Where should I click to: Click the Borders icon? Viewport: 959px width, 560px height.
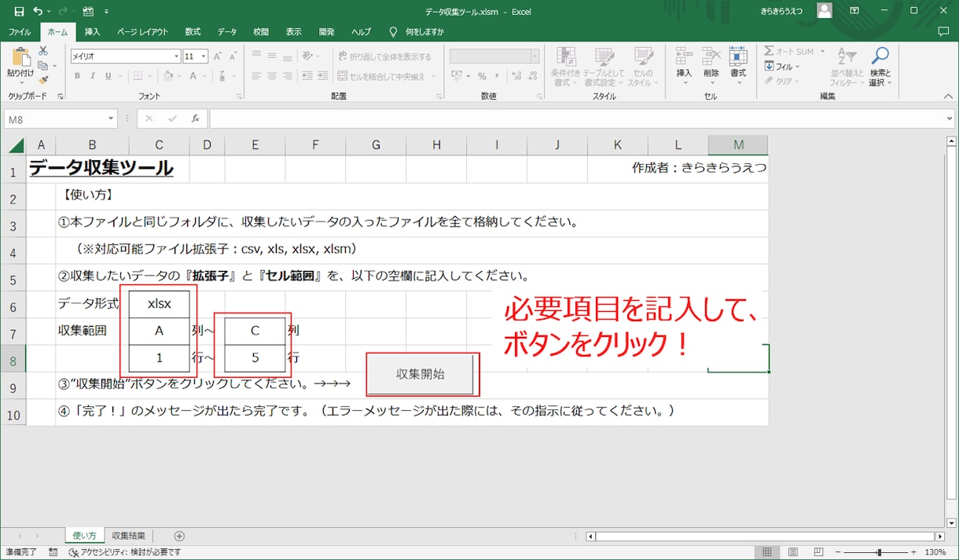tap(138, 76)
